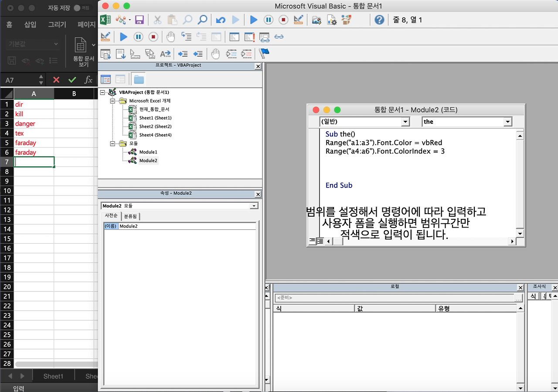Toggle Folders in the Project panel
The width and height of the screenshot is (558, 392).
[139, 79]
